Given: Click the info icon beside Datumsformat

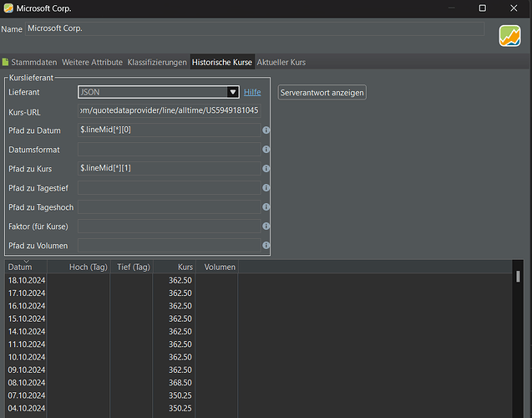Looking at the screenshot, I should [x=266, y=150].
